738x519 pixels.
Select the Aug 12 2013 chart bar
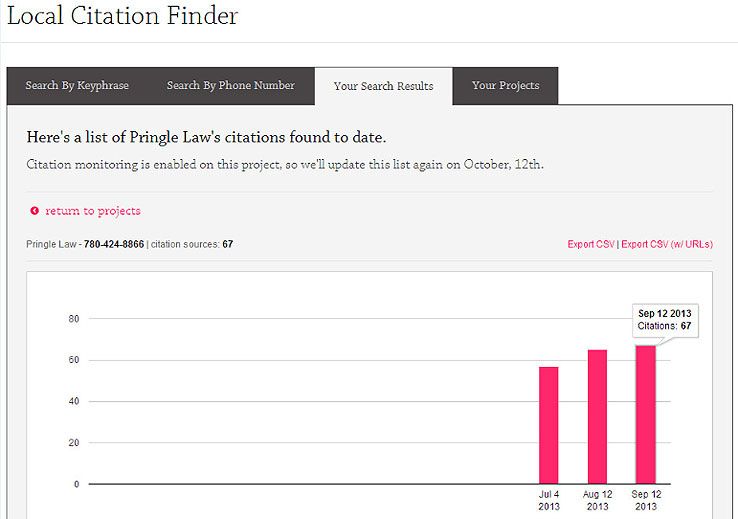coord(597,416)
